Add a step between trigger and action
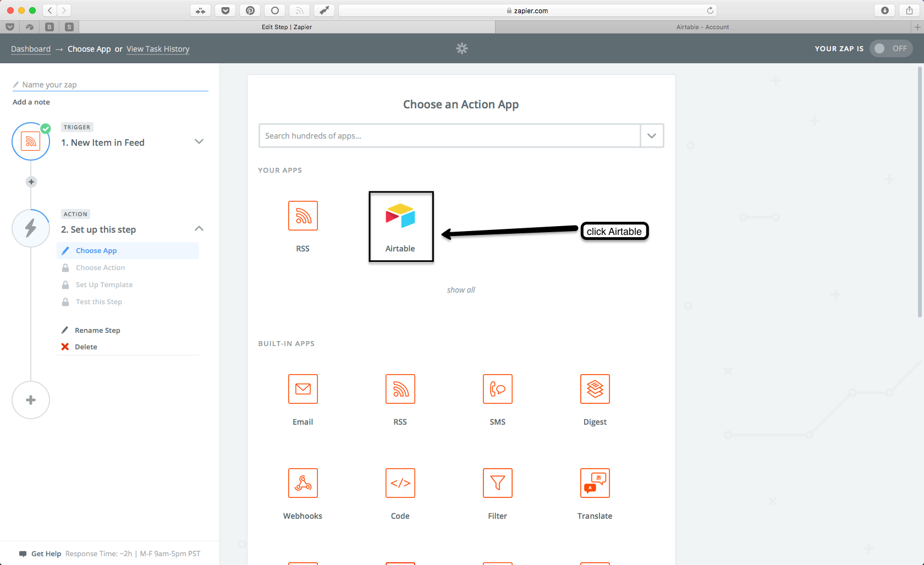 click(31, 182)
